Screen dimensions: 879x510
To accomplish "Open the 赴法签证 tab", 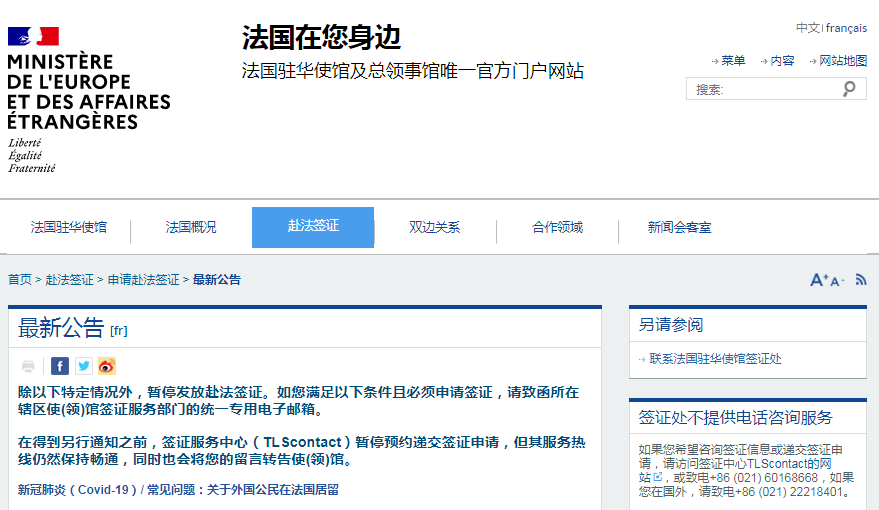I will point(313,227).
